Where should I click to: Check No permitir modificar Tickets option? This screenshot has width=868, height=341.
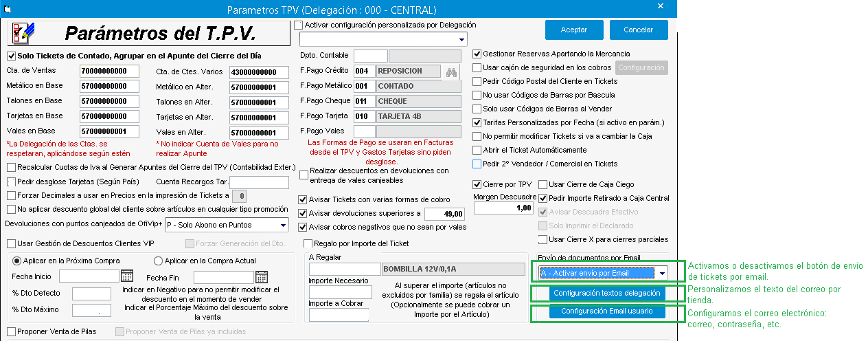(x=477, y=136)
